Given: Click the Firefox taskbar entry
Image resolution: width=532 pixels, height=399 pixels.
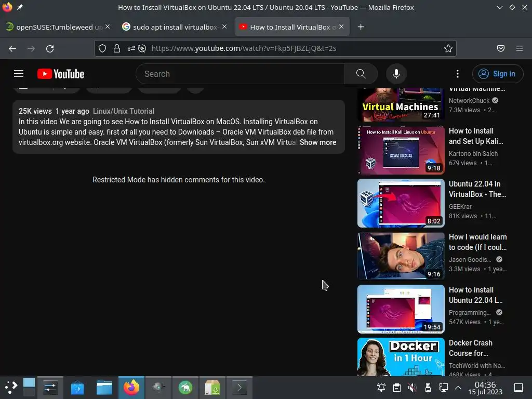Looking at the screenshot, I should [x=131, y=388].
